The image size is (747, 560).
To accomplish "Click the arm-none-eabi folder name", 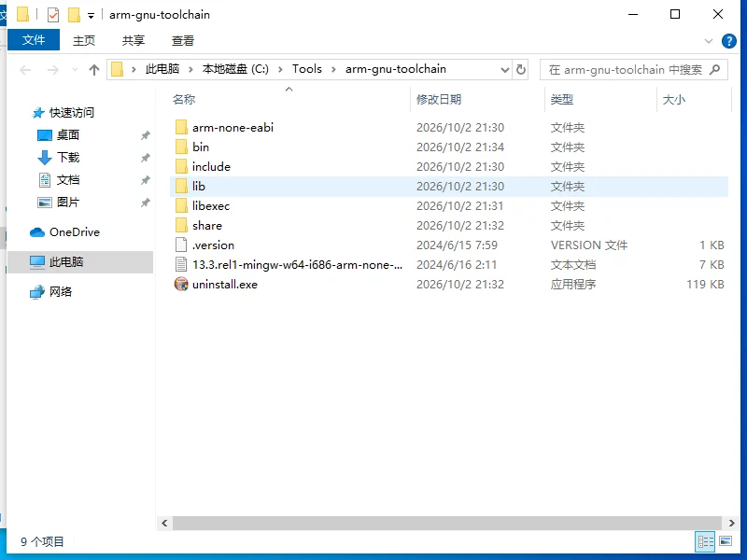I will point(233,128).
